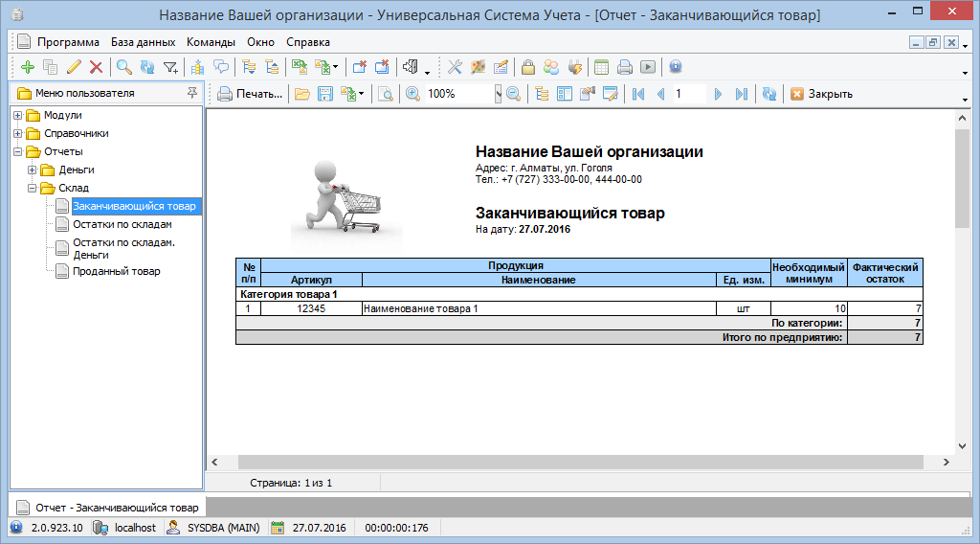Click the blue info icon in toolbar

(x=675, y=67)
